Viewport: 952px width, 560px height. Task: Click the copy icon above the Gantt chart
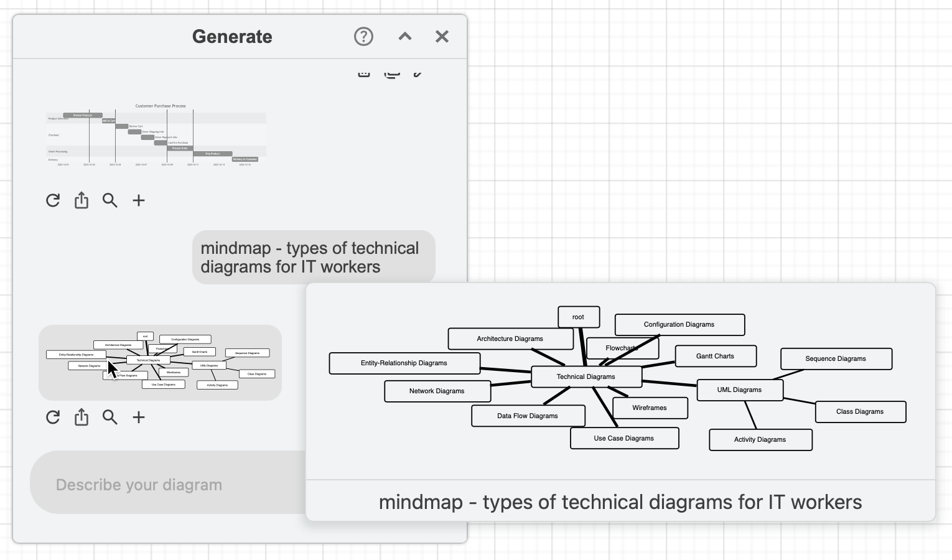point(364,73)
